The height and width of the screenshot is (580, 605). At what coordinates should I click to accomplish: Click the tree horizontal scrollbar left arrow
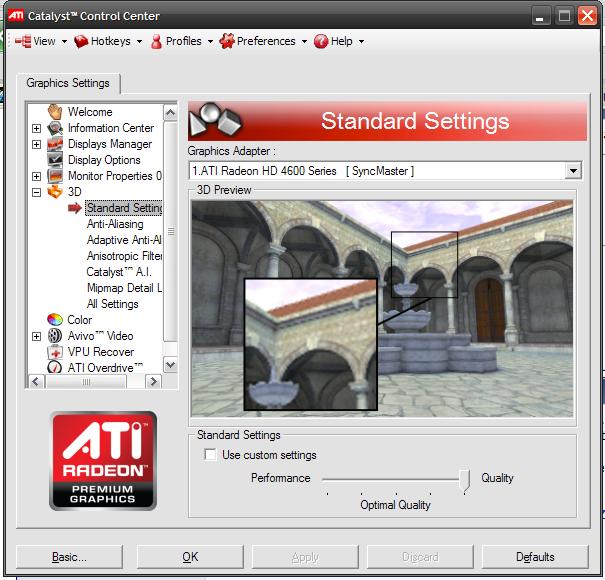pyautogui.click(x=36, y=382)
